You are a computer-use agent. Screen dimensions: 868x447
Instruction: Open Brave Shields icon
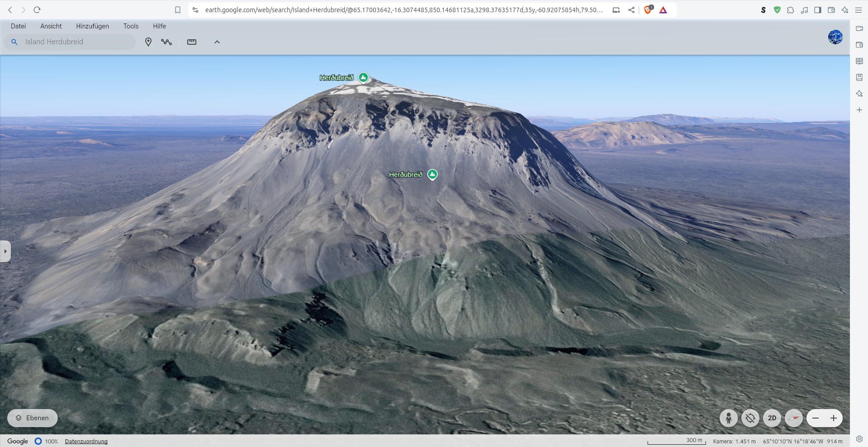click(x=648, y=9)
